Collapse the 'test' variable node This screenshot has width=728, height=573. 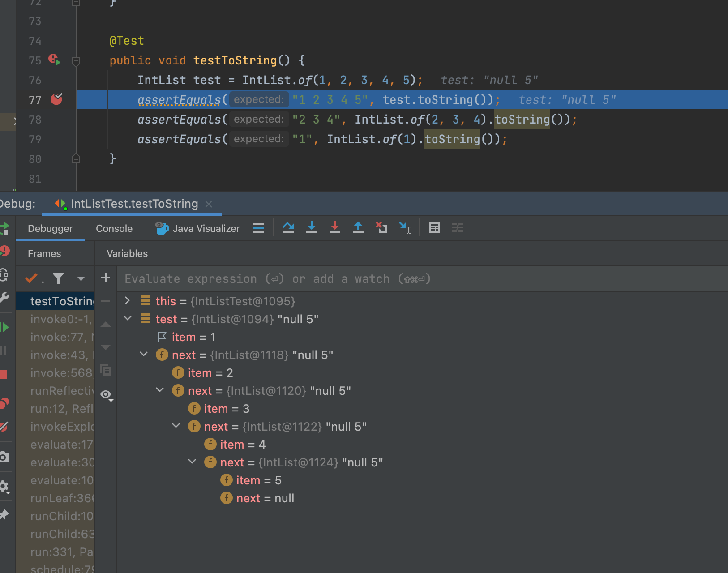tap(128, 319)
